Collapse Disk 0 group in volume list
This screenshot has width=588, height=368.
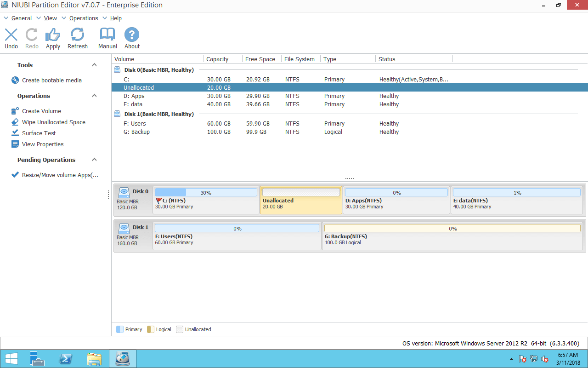click(x=117, y=70)
